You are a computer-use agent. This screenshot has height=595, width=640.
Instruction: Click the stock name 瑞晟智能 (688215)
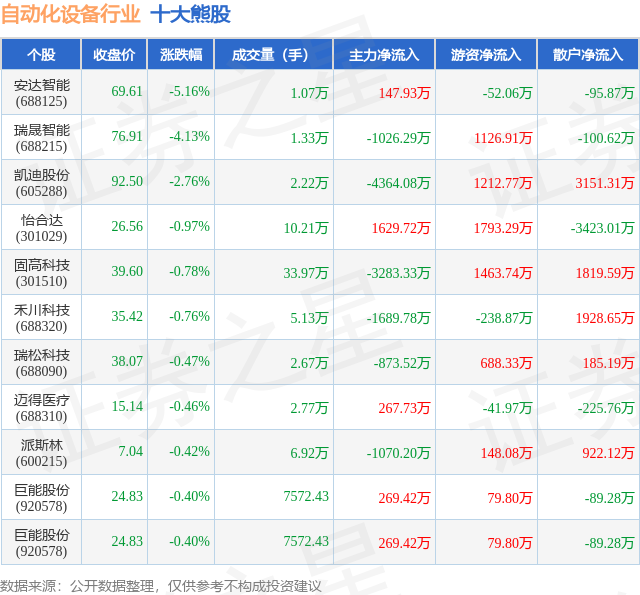coord(42,138)
